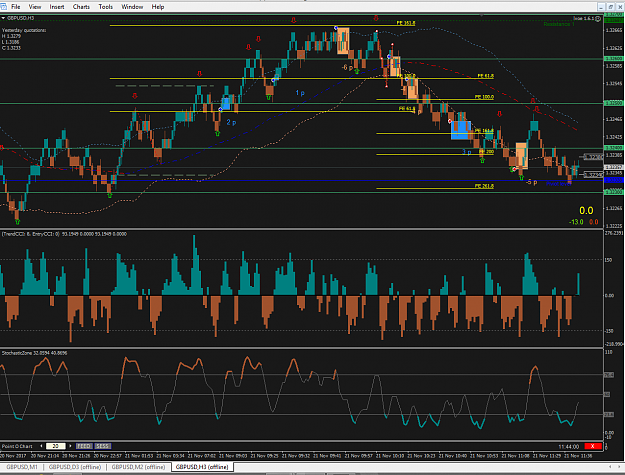
Task: Click the 'Resistance 1' level label
Action: (559, 24)
